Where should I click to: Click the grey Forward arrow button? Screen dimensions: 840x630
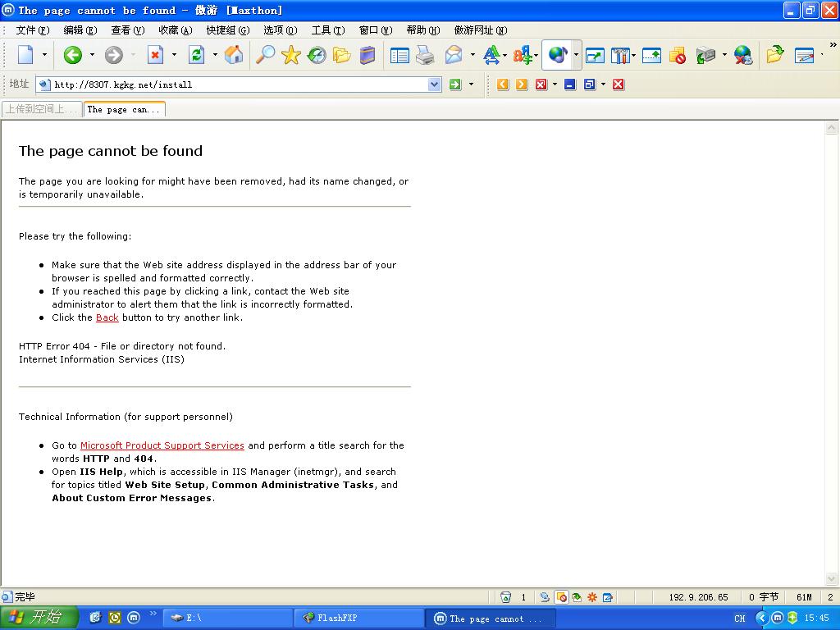coord(113,55)
